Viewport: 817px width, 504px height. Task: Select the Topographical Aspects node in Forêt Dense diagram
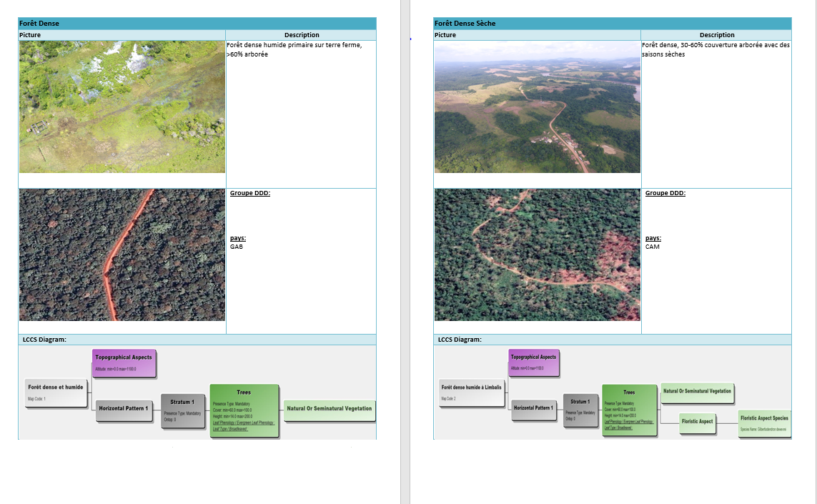point(123,363)
